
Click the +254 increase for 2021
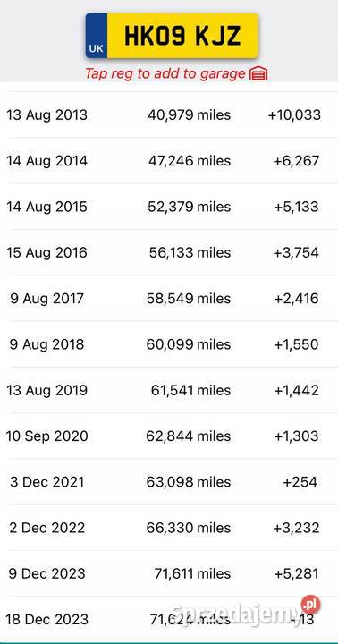click(300, 482)
